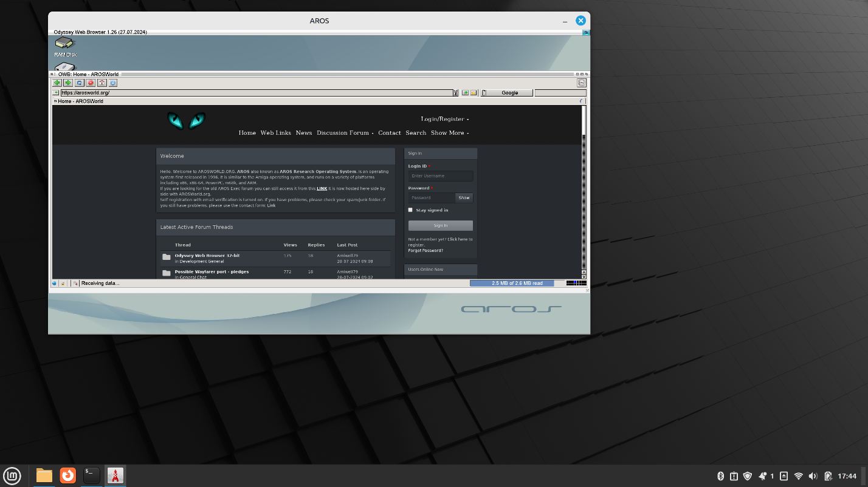
Task: Open the Linux Mint start menu
Action: [12, 475]
